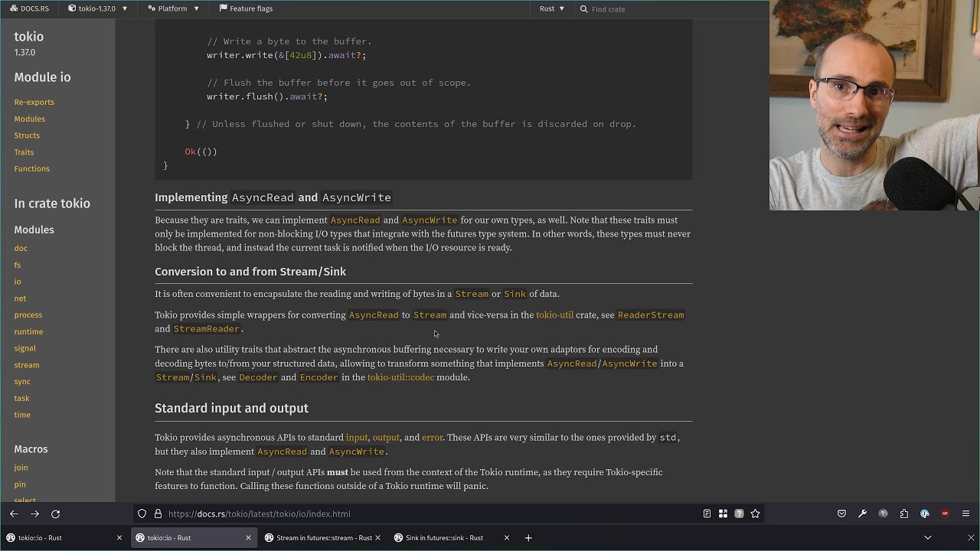
Task: Close the first tokio::io tab
Action: point(119,537)
